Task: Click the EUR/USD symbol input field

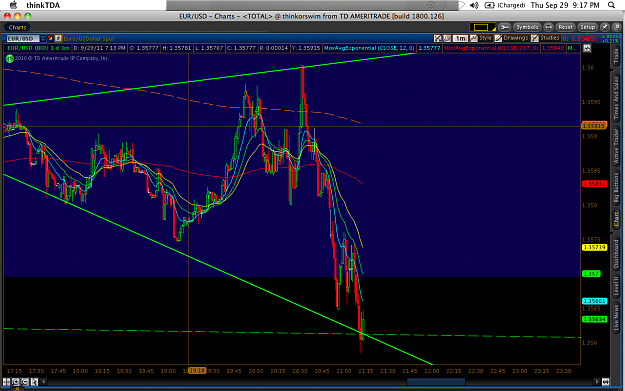Action: click(x=23, y=39)
